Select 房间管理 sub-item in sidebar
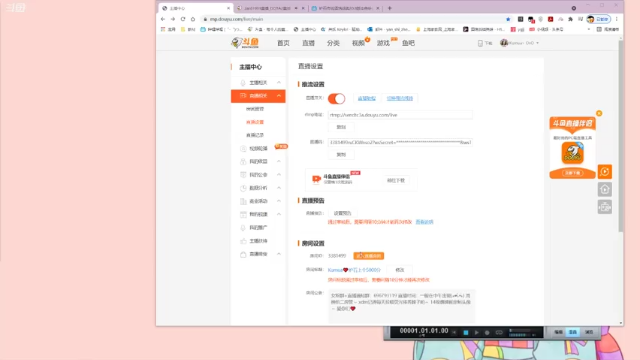The image size is (640, 360). 255,109
